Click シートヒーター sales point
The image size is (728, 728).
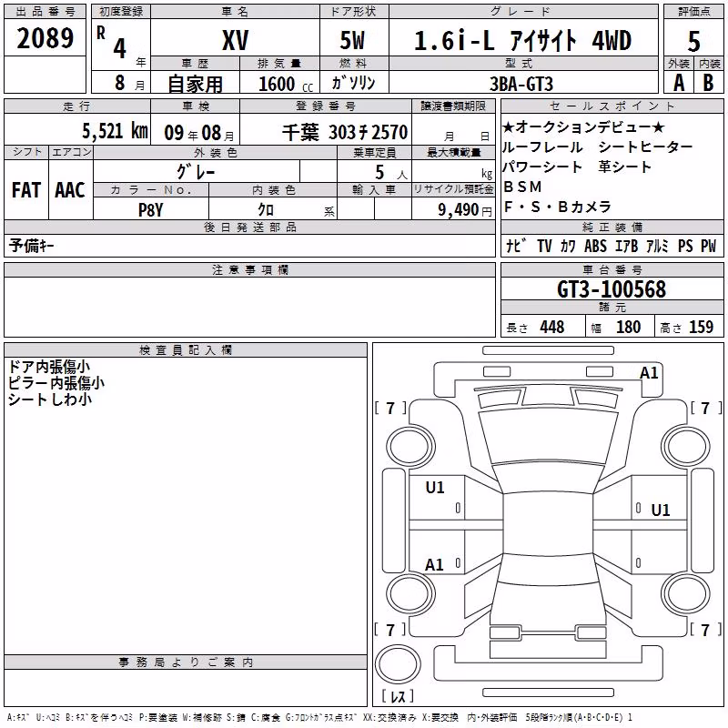pos(645,147)
